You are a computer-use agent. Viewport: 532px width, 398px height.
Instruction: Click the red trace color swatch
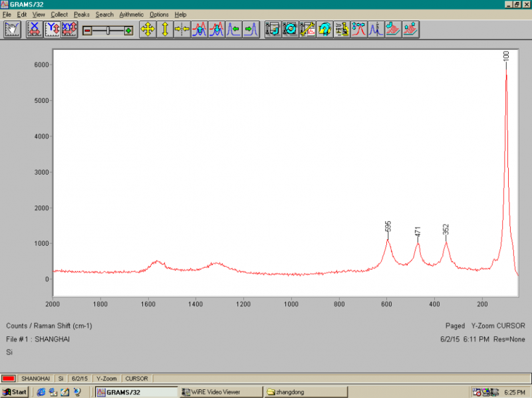9,378
